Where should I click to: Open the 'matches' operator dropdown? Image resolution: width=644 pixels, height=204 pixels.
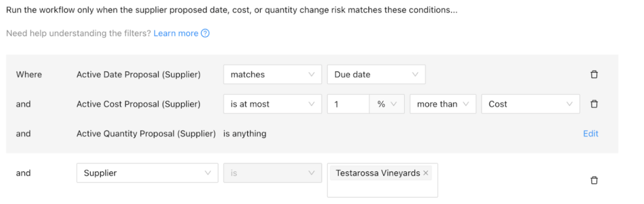[273, 74]
